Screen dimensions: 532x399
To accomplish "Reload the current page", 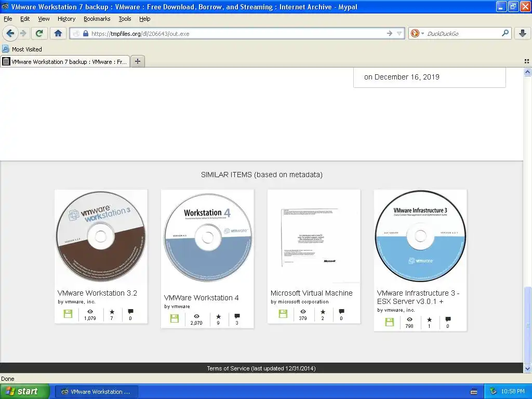I will point(39,33).
